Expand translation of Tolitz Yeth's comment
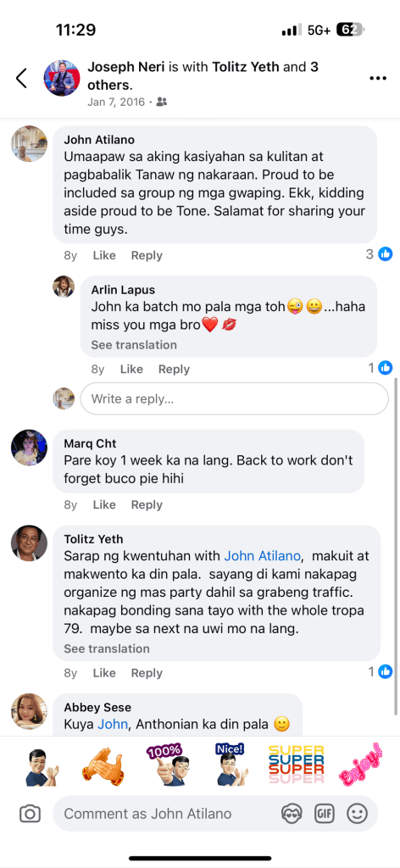This screenshot has width=400, height=868. (x=107, y=648)
